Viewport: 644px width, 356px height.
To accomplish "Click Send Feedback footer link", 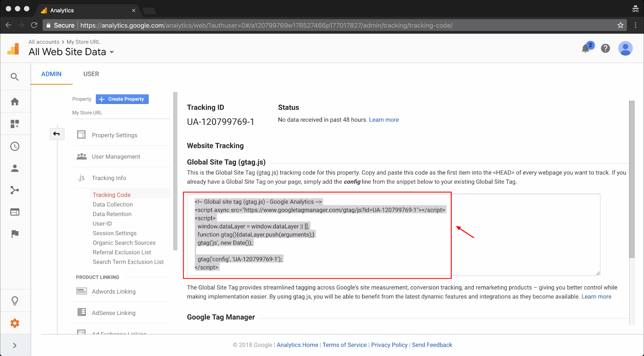I will (432, 345).
